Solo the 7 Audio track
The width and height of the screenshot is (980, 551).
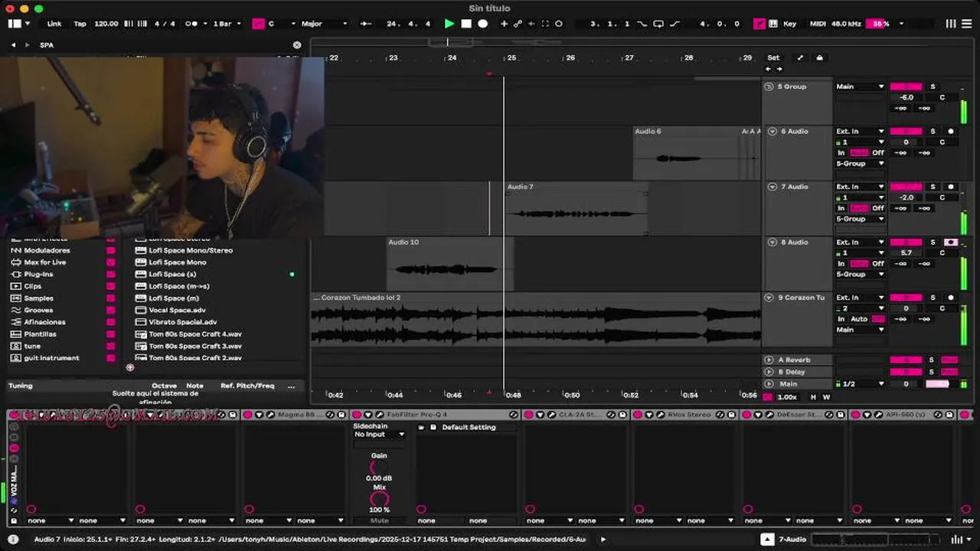[933, 187]
